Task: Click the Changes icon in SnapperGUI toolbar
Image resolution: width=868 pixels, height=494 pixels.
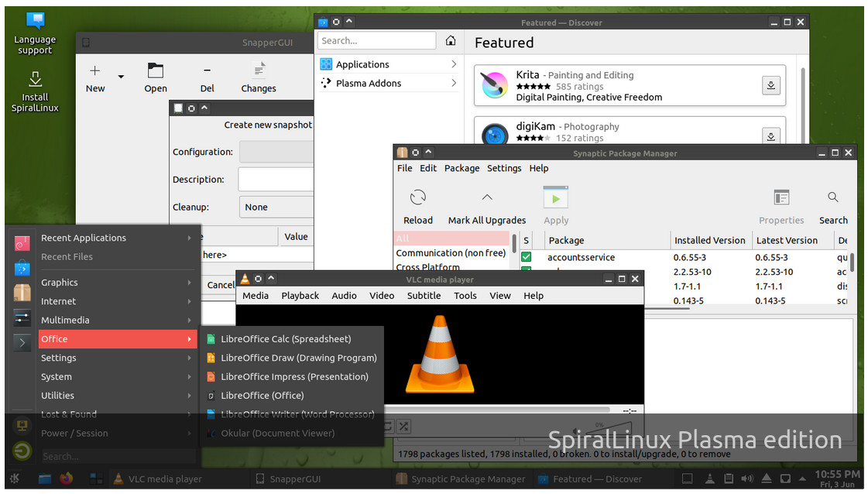Action: tap(259, 70)
